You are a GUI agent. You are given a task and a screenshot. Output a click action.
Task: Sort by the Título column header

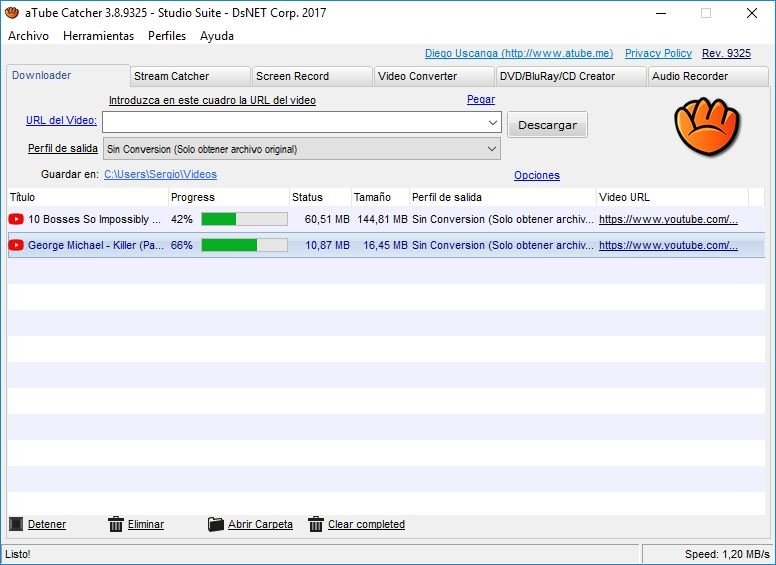coord(88,197)
